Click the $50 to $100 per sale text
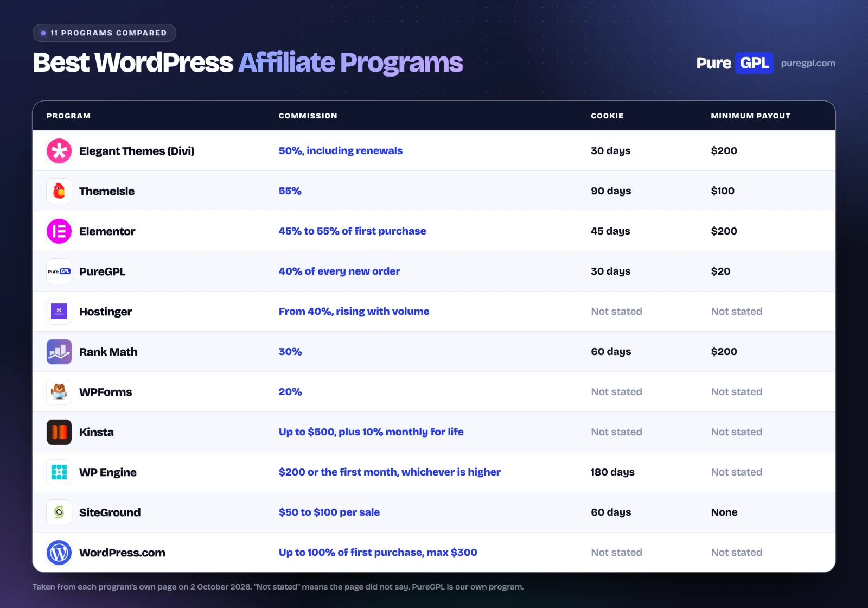The width and height of the screenshot is (868, 608). tap(329, 512)
